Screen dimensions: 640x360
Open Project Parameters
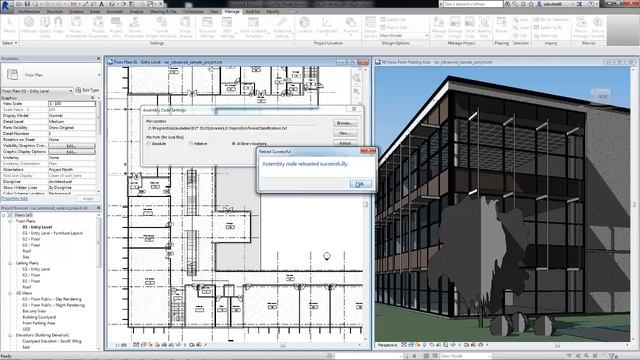pos(98,27)
